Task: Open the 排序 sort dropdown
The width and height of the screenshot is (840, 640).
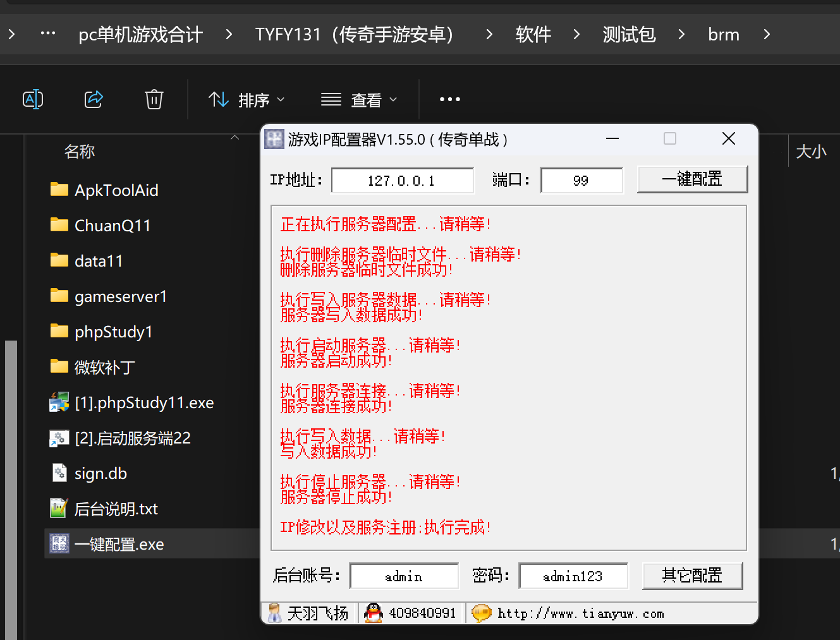Action: tap(247, 100)
